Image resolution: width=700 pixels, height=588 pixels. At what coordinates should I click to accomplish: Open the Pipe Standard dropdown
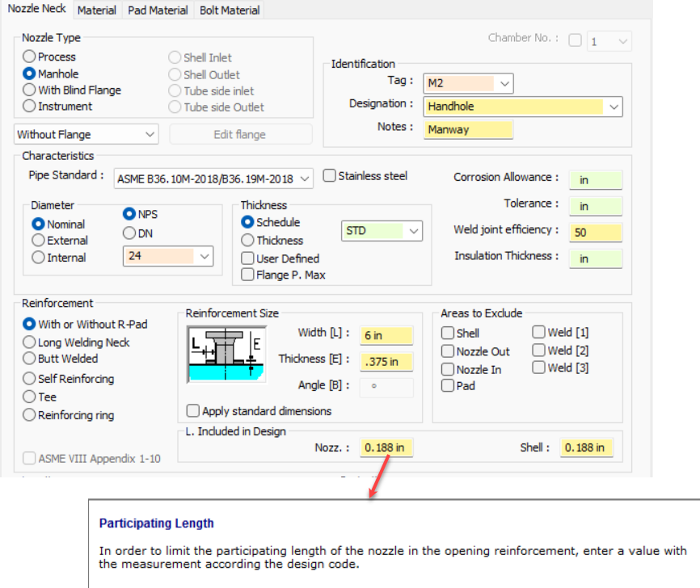213,178
